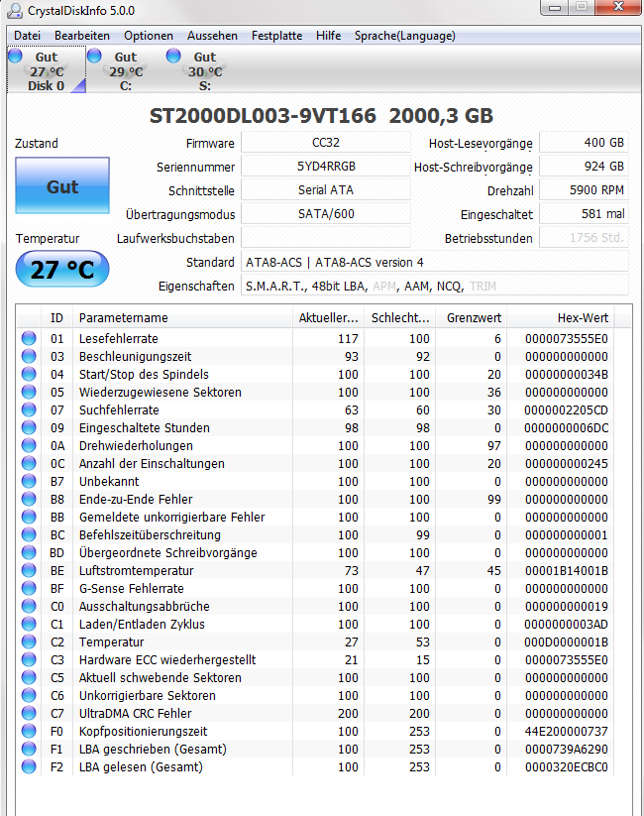644x816 pixels.
Task: Click status icon of Gemeldete unkorrigierbare Fehler row
Action: click(x=29, y=517)
